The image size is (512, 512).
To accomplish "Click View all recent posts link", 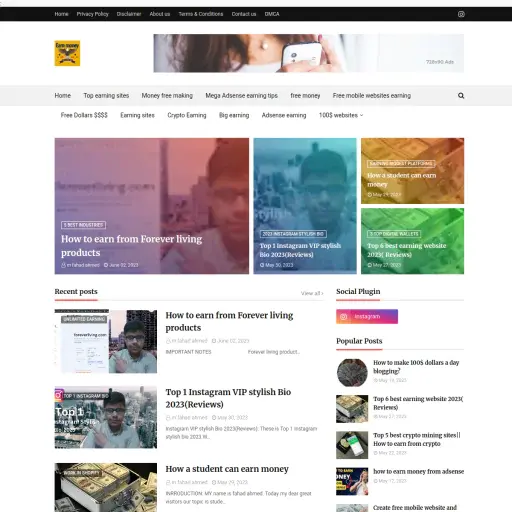I will click(x=312, y=293).
